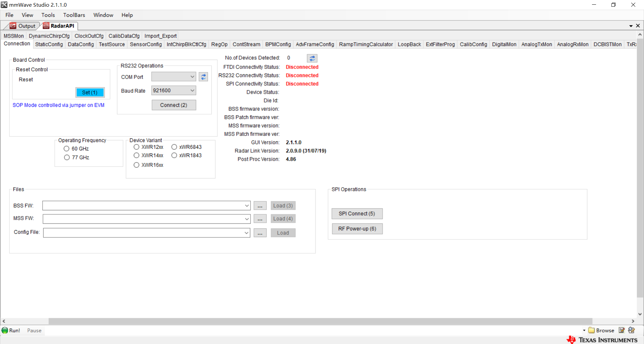Click the rightmost status bar tool icon
The width and height of the screenshot is (644, 344).
point(632,330)
